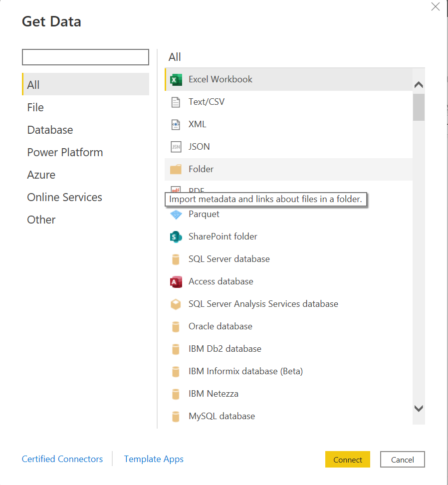Show the Power Platform connectors

pos(65,152)
